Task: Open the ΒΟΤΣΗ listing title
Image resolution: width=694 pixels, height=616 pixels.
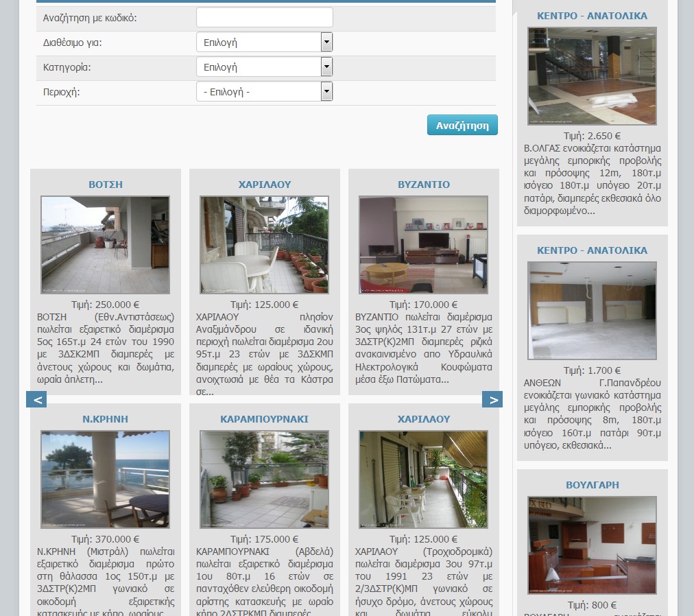Action: [106, 185]
